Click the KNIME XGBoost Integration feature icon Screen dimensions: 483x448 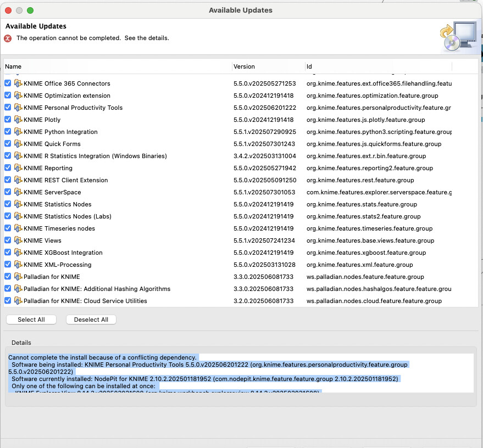click(x=18, y=253)
